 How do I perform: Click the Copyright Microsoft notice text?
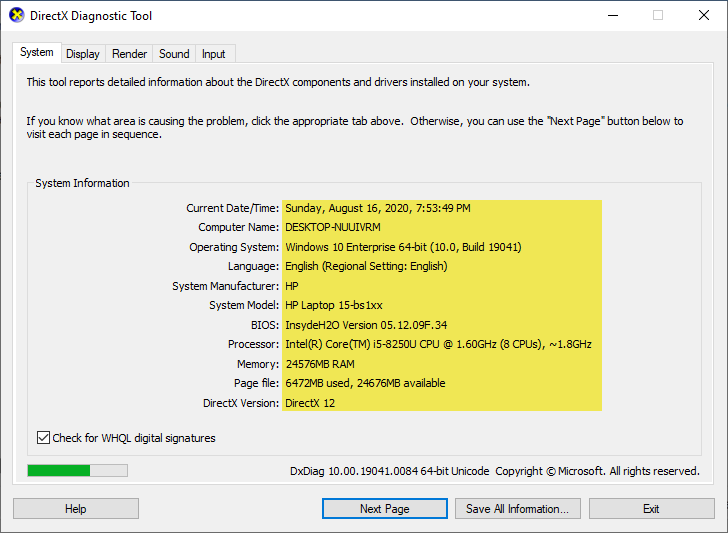tap(598, 471)
